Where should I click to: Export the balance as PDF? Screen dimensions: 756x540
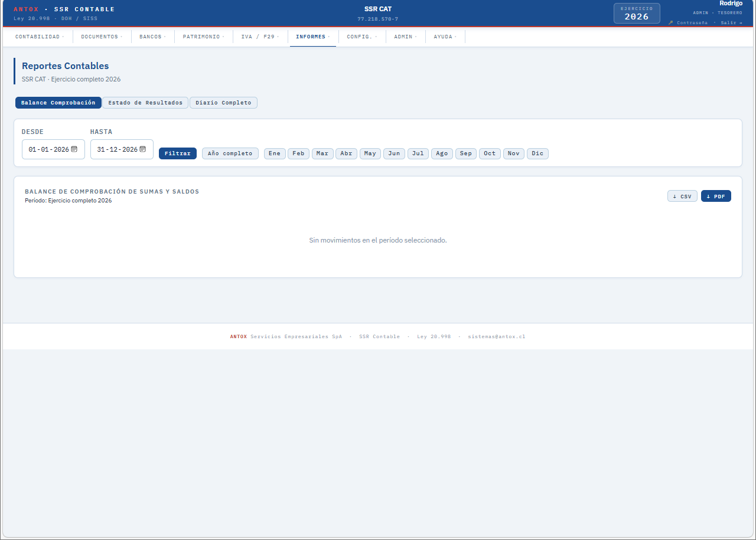tap(716, 197)
